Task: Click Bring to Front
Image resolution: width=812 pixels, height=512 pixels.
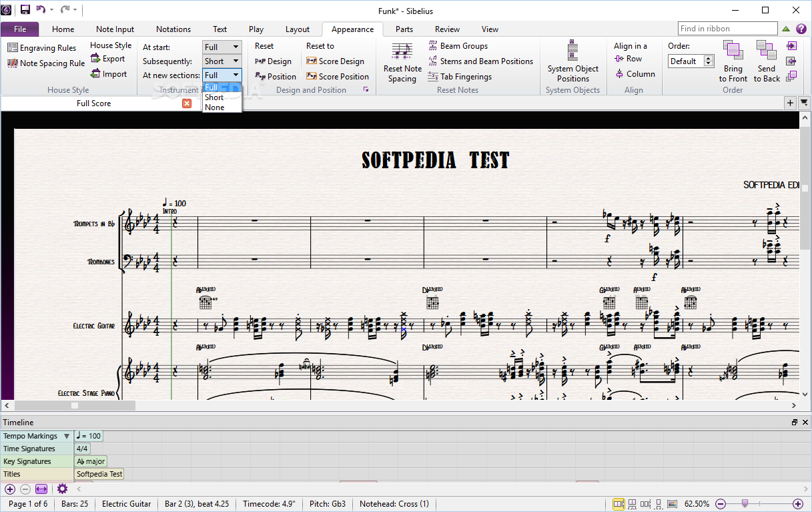Action: point(733,62)
